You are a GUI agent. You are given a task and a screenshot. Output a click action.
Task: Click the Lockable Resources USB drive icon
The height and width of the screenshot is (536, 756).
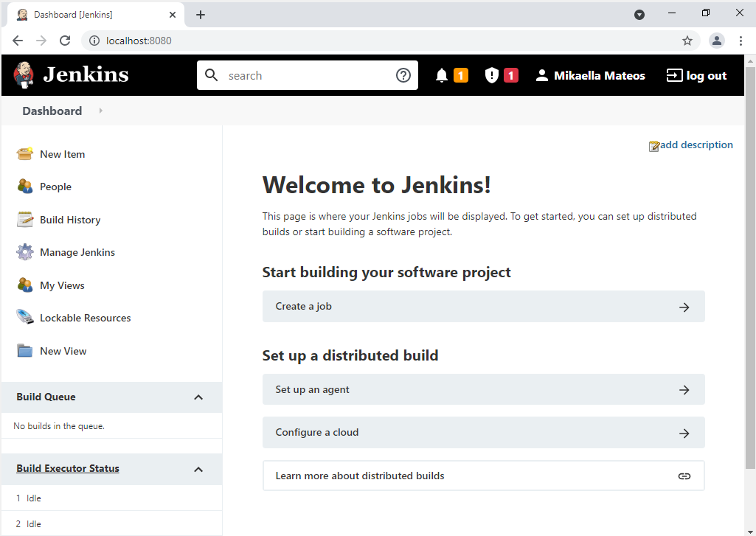click(24, 317)
